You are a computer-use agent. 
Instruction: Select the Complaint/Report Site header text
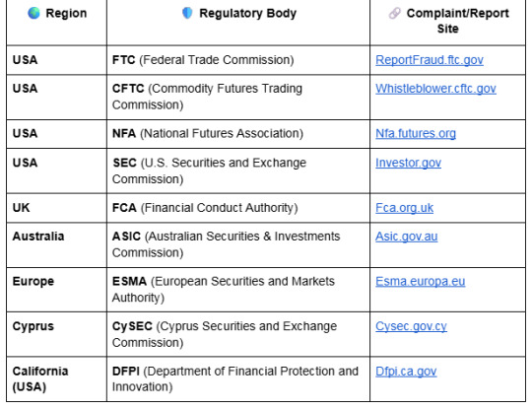[x=457, y=21]
